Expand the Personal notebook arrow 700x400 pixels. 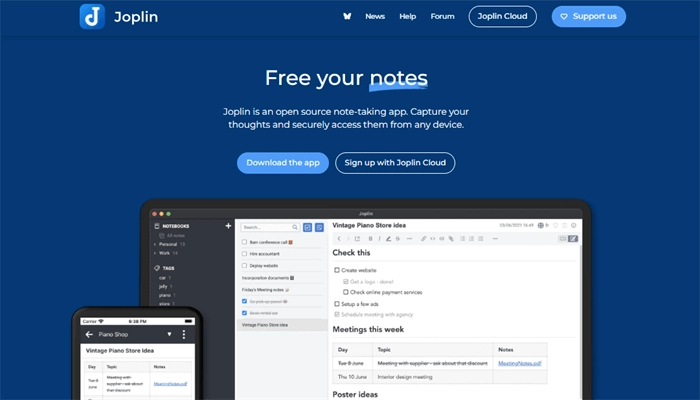[x=155, y=244]
